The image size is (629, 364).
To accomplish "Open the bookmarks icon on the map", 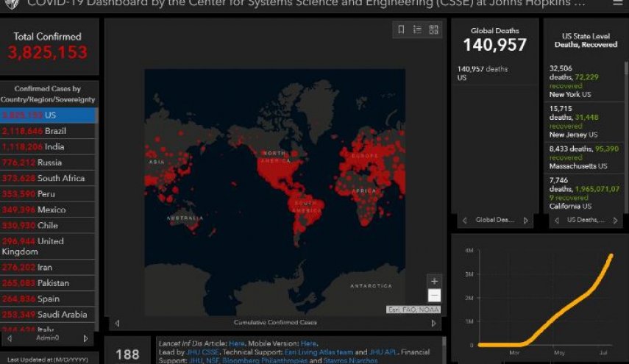I will (401, 29).
